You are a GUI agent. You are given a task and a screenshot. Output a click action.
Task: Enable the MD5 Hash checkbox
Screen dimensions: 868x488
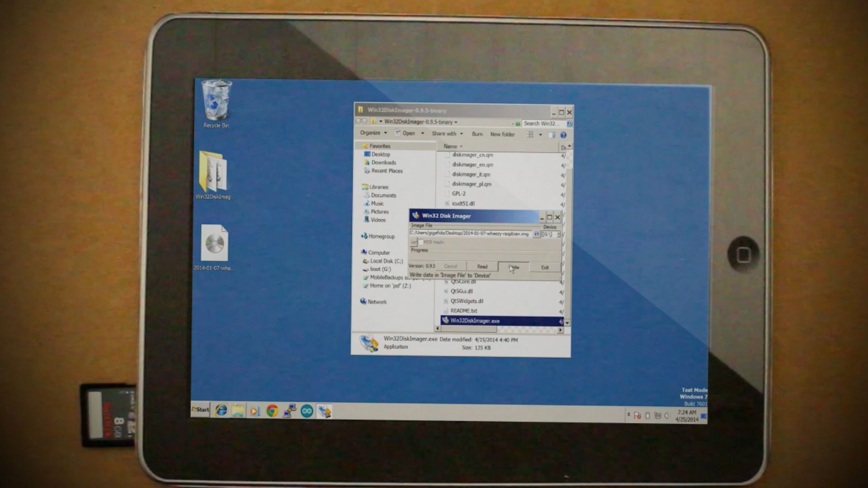(420, 242)
